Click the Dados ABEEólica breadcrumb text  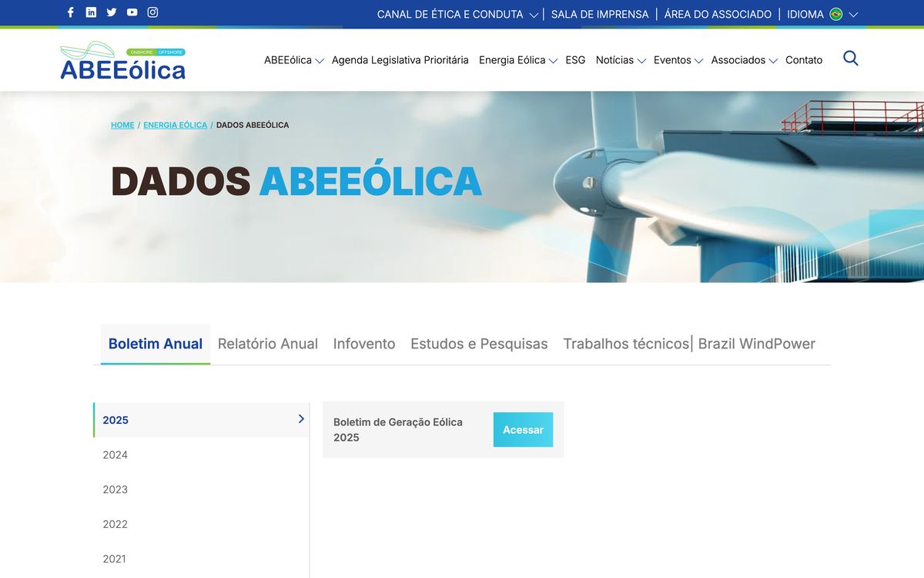253,125
